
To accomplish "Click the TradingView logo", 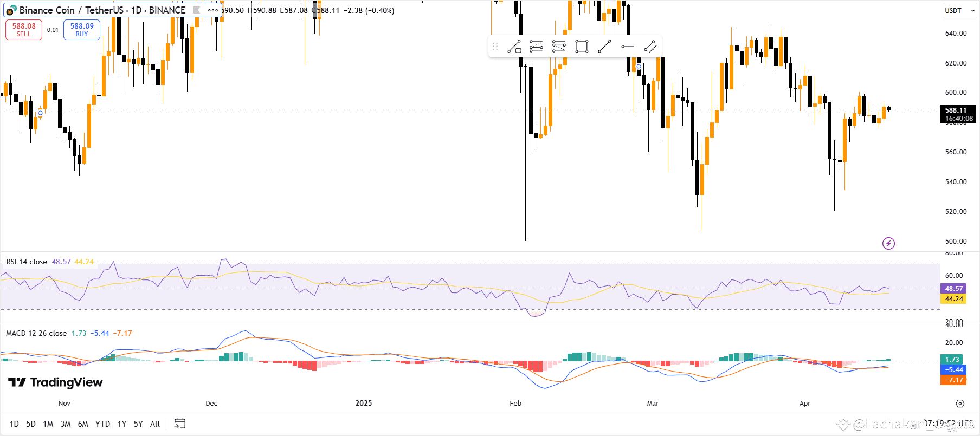I will click(x=55, y=382).
